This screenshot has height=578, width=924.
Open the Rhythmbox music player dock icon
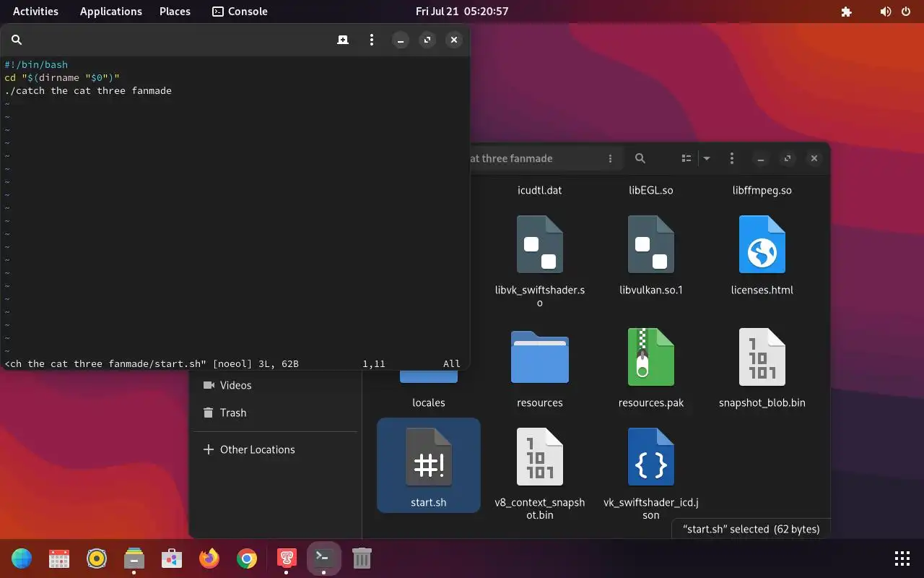(x=97, y=558)
